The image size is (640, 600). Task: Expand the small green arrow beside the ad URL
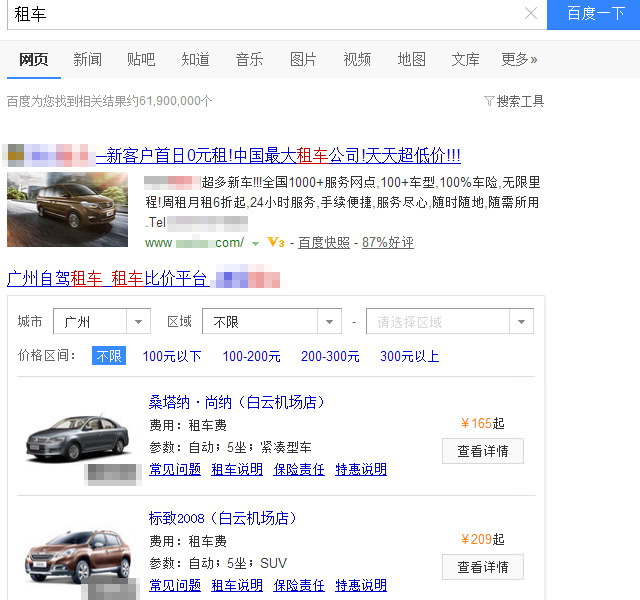(256, 244)
